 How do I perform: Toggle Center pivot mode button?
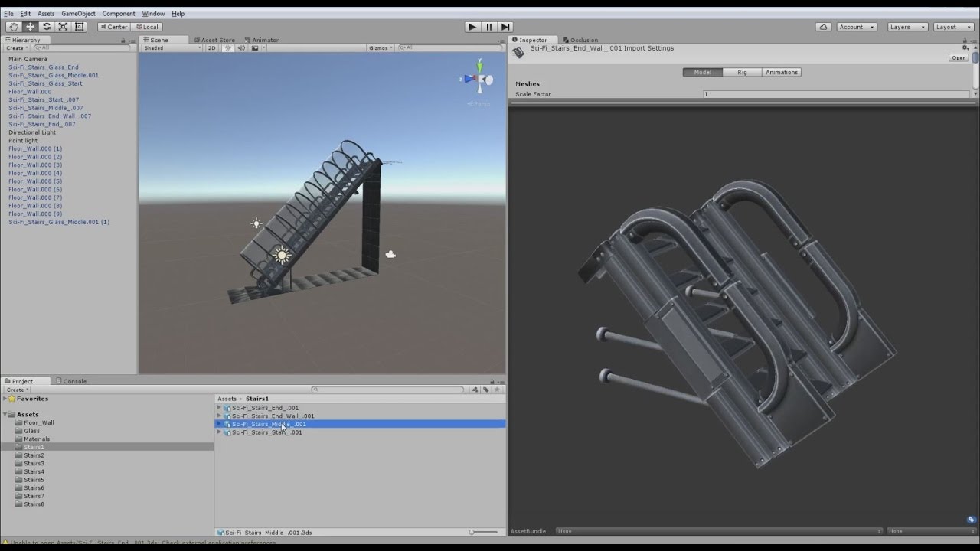[x=113, y=27]
